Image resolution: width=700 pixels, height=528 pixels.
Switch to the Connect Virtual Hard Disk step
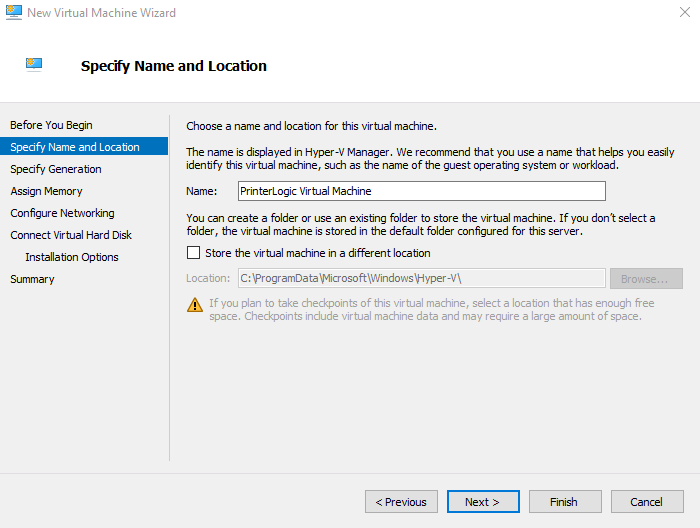[71, 235]
